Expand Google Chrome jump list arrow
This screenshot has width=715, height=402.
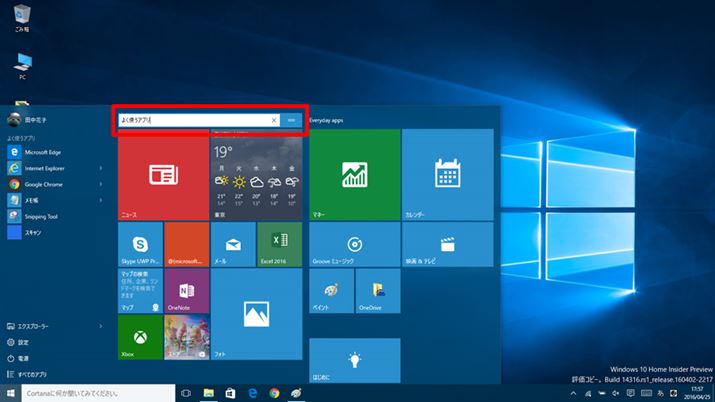click(x=101, y=184)
